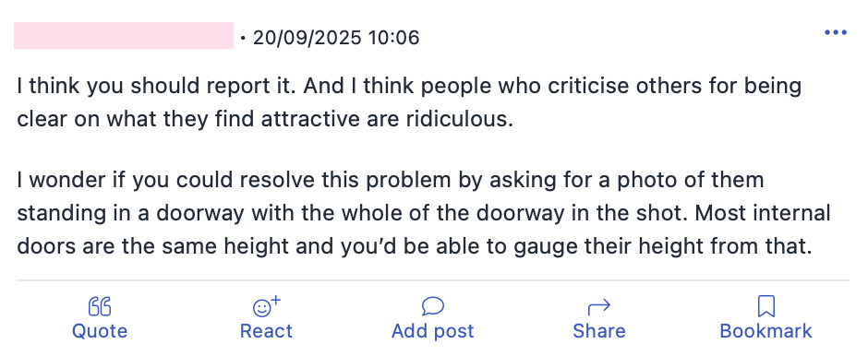Screen dimensions: 868x356
Task: Open the redacted poster username
Action: point(124,35)
